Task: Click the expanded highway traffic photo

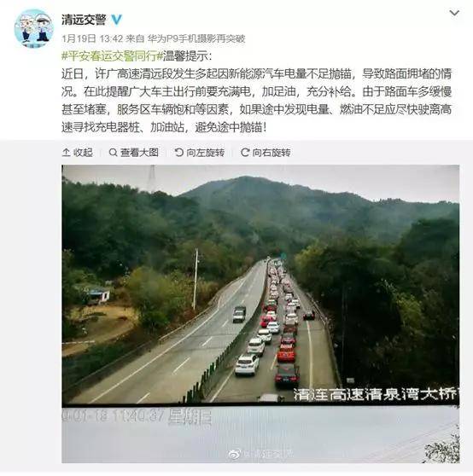Action: pos(260,314)
